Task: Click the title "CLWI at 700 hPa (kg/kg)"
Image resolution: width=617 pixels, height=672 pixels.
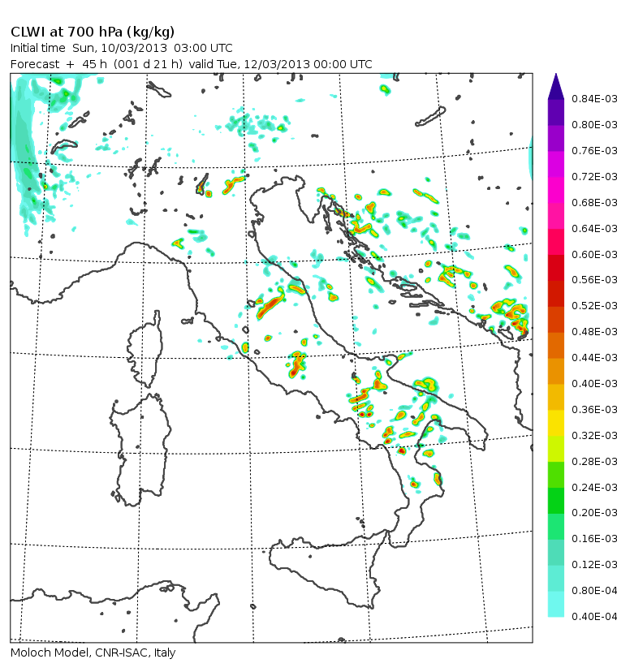Action: click(93, 32)
